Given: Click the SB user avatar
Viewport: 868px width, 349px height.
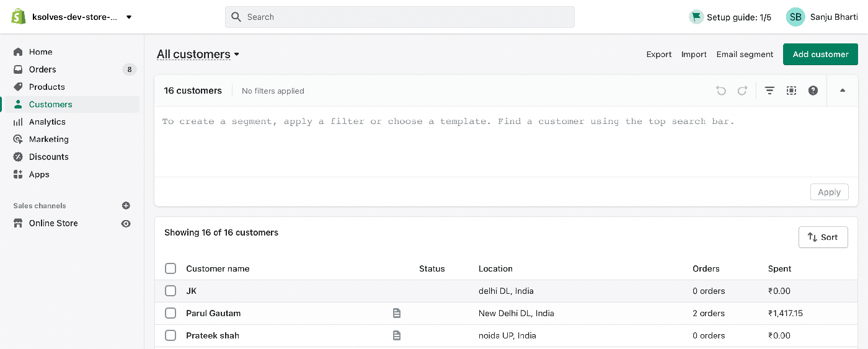Looking at the screenshot, I should 795,17.
